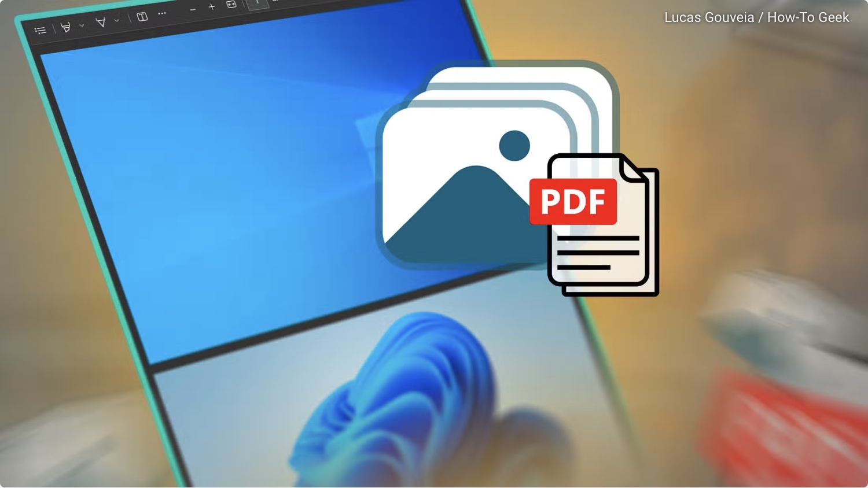Select the add text box tool
This screenshot has height=488, width=868.
(x=142, y=17)
